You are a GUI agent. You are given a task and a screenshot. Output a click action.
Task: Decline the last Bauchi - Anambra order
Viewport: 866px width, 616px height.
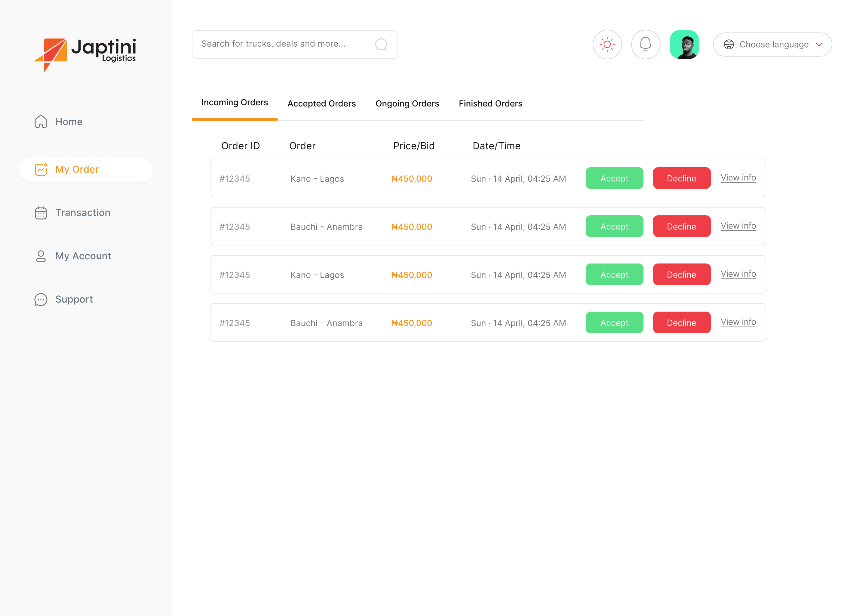click(681, 322)
